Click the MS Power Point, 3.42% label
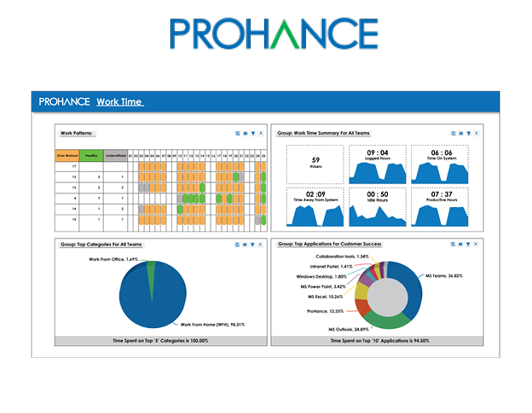Viewport: 532px width, 413px height. pos(323,286)
